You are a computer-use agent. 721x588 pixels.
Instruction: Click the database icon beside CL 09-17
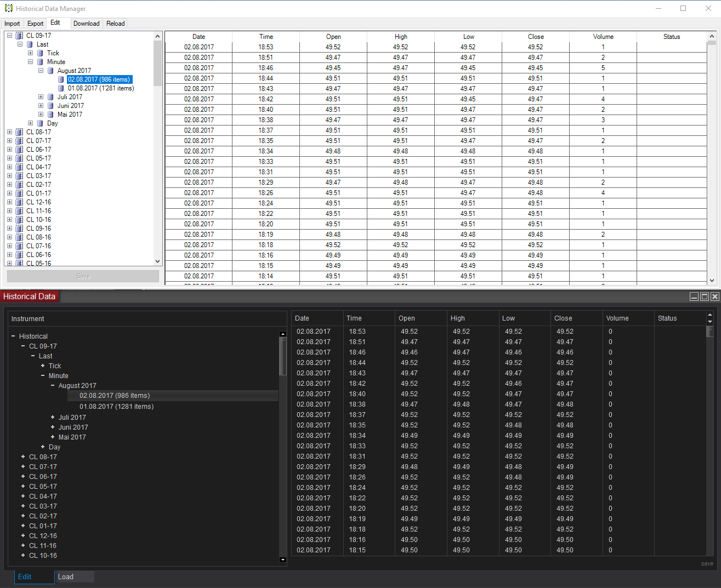point(19,36)
